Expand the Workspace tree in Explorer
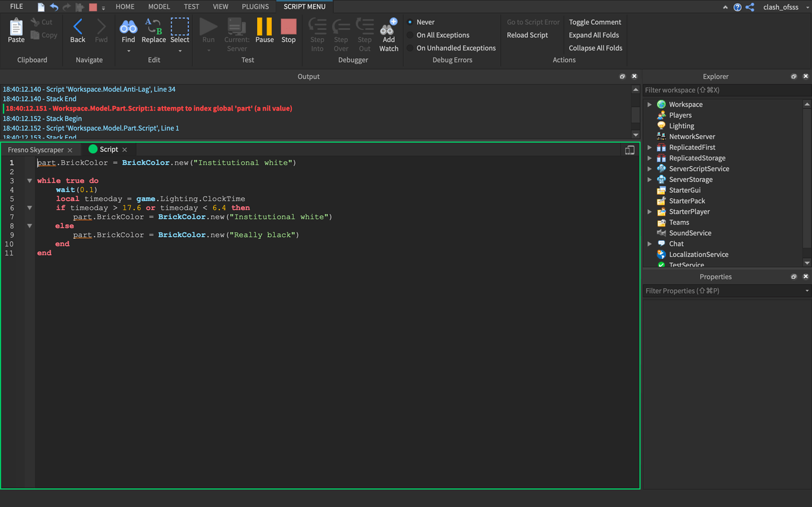The width and height of the screenshot is (812, 507). 650,104
